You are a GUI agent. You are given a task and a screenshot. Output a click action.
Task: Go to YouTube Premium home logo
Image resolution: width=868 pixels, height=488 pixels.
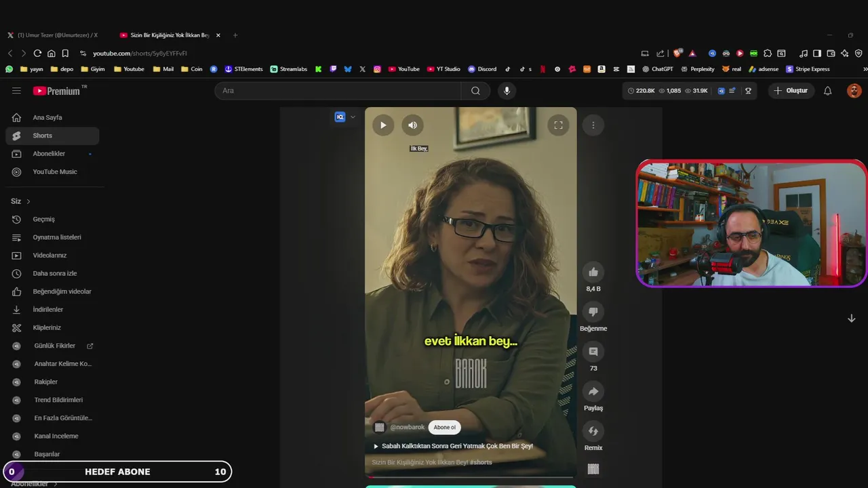pos(57,91)
